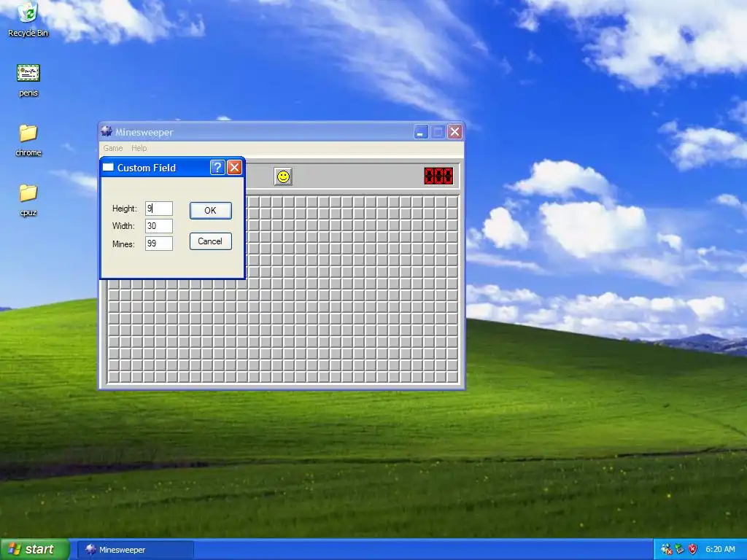Open the Game menu in Minesweeper
This screenshot has height=560, width=747.
[113, 148]
